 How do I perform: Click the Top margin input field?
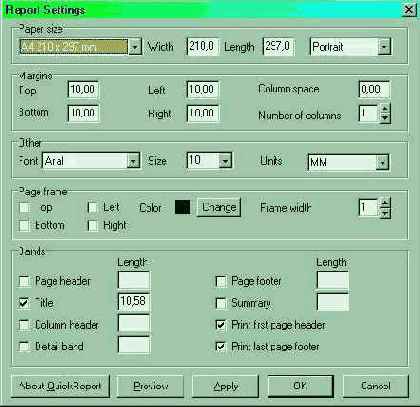pyautogui.click(x=83, y=89)
